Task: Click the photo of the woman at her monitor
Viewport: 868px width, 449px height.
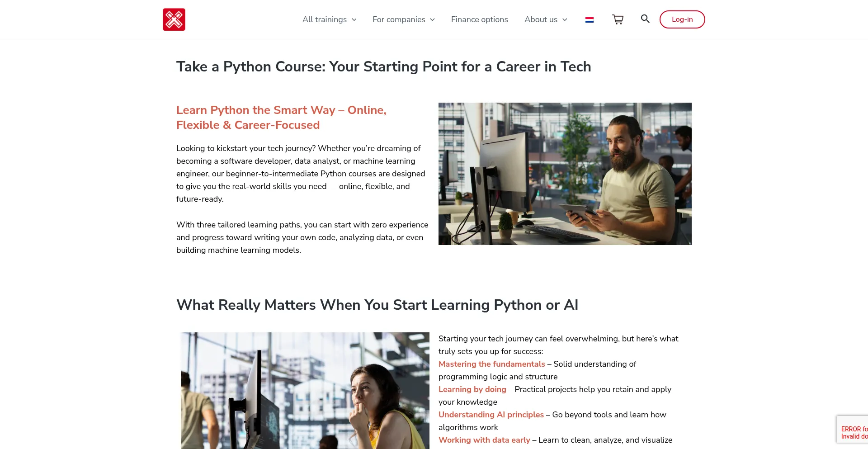Action: point(305,391)
